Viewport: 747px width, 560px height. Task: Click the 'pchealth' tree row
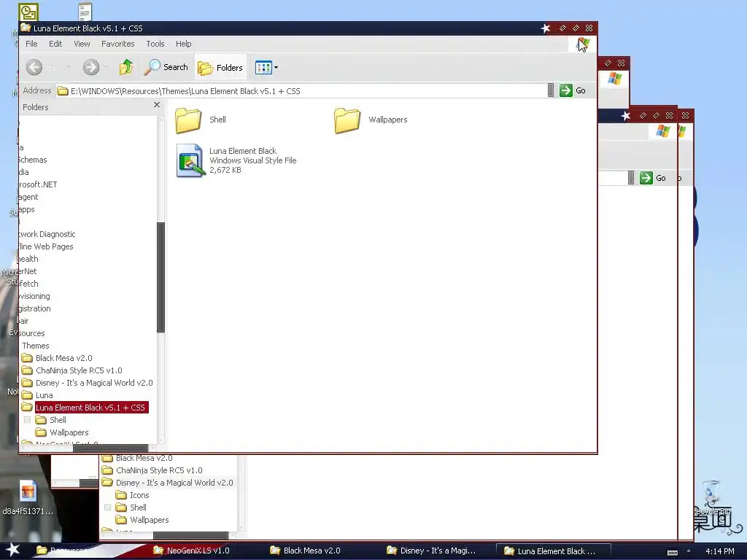28,259
